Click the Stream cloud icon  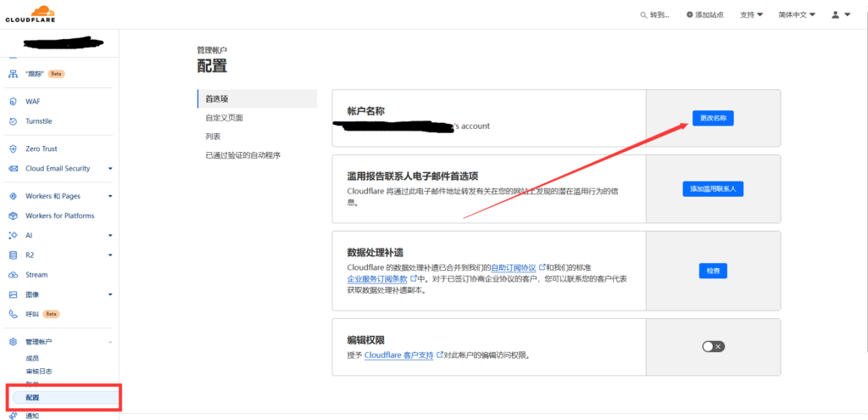click(x=14, y=275)
